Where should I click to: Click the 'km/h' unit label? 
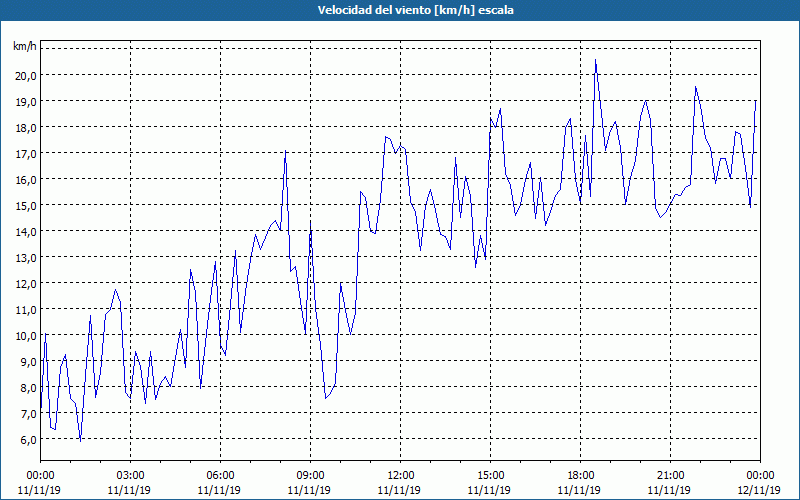pyautogui.click(x=24, y=46)
